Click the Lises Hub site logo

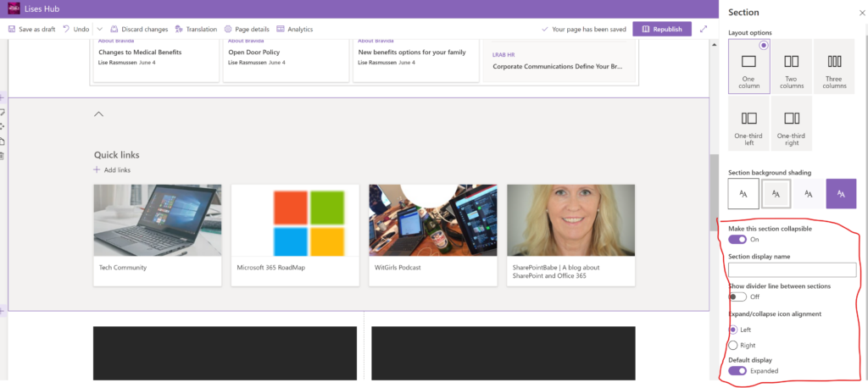click(x=14, y=8)
